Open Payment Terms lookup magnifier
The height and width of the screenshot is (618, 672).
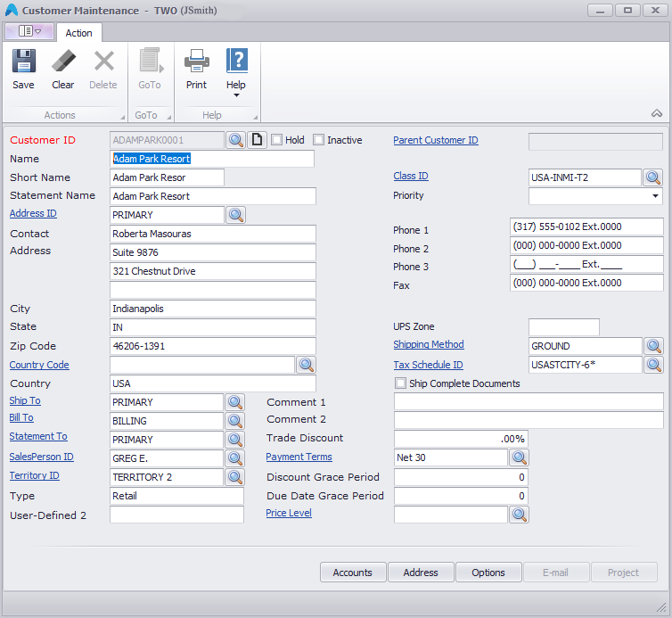(519, 457)
